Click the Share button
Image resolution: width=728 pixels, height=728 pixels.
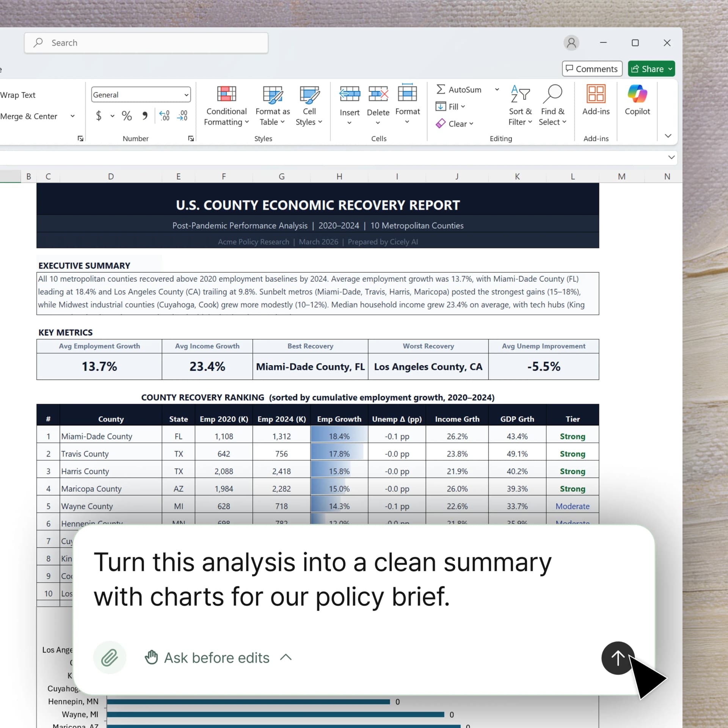651,69
